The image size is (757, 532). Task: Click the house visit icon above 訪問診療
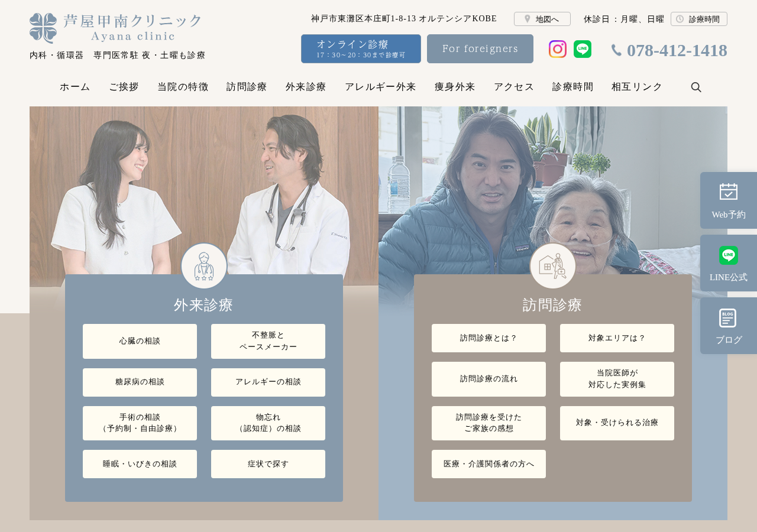[x=553, y=266]
